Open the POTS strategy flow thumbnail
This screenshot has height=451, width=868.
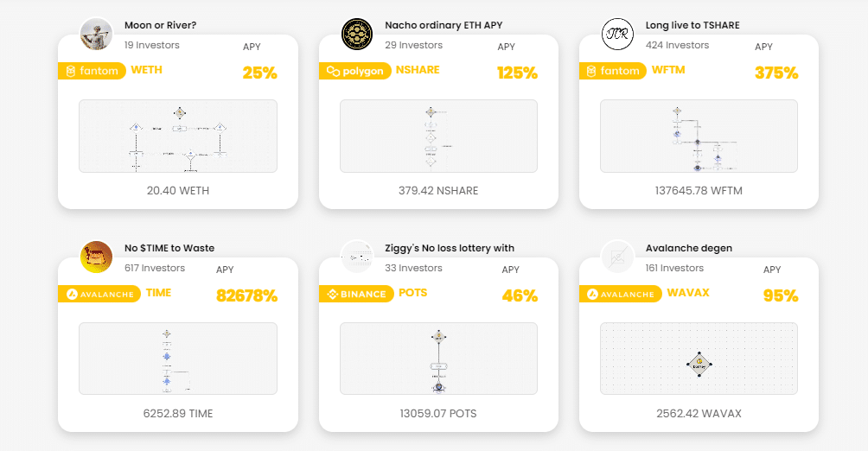click(x=438, y=359)
